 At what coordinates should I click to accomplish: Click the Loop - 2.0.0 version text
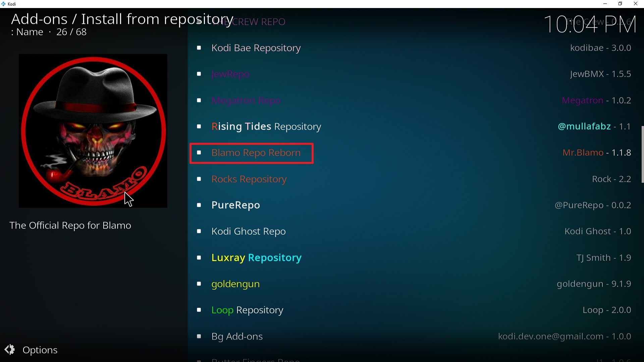pos(607,310)
